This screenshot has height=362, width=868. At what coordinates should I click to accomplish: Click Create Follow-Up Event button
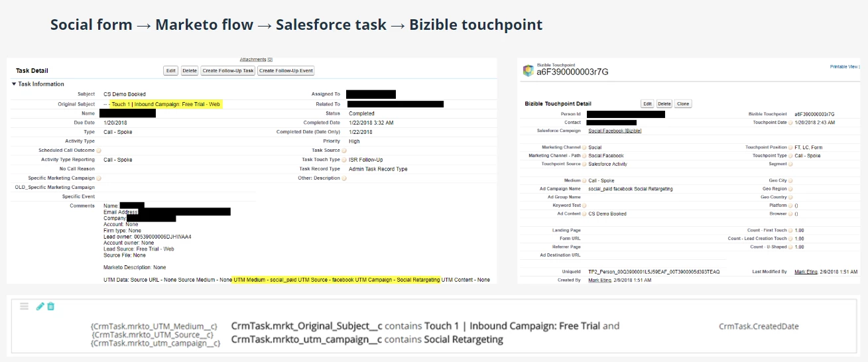pyautogui.click(x=286, y=70)
